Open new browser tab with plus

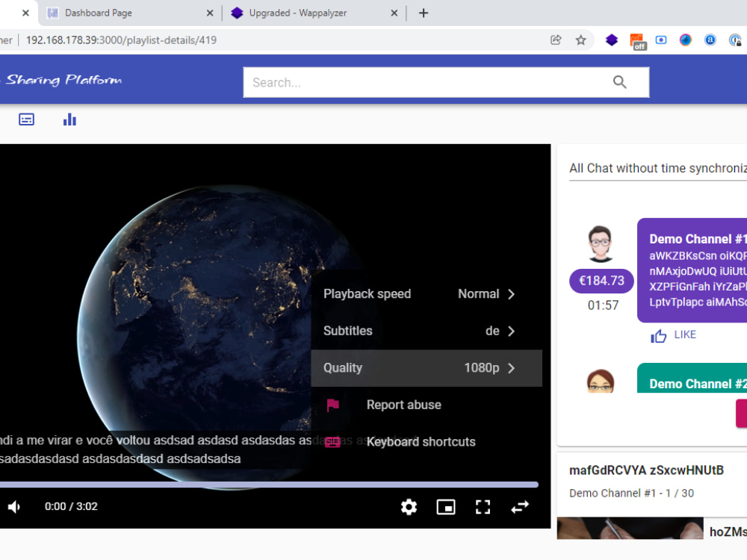pos(423,13)
